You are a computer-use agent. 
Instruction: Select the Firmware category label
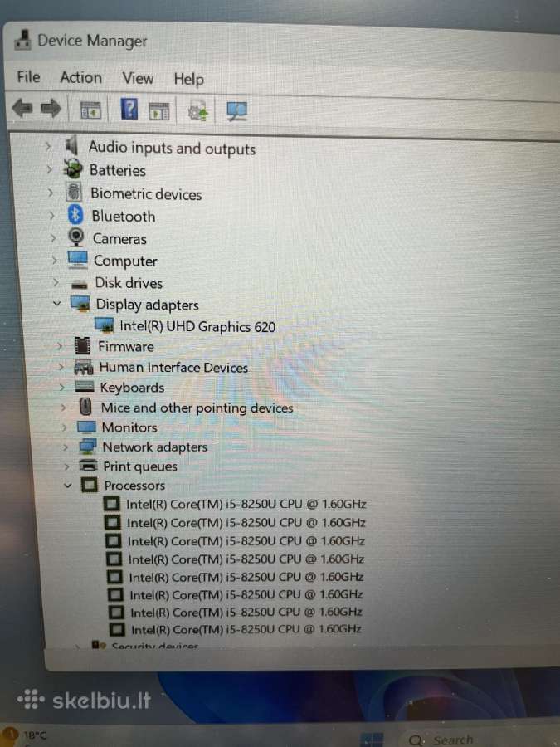(x=126, y=346)
